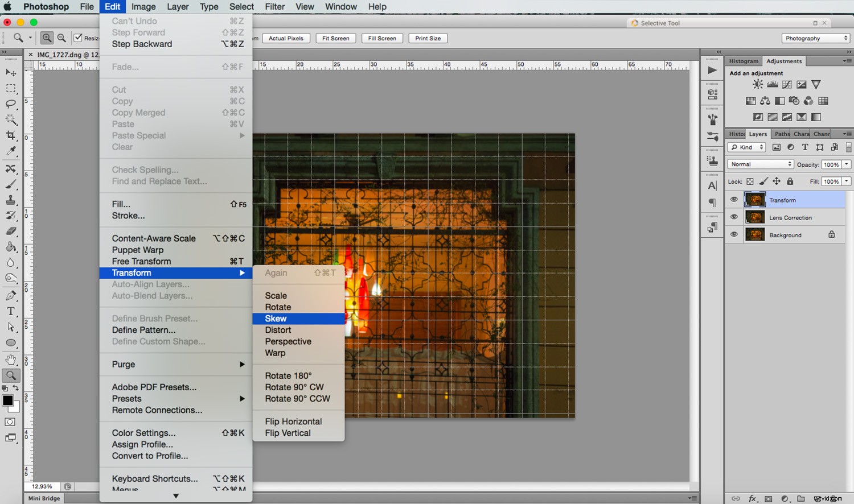Toggle the Resize Windows checkbox
Screen dimensions: 854x504
(78, 38)
